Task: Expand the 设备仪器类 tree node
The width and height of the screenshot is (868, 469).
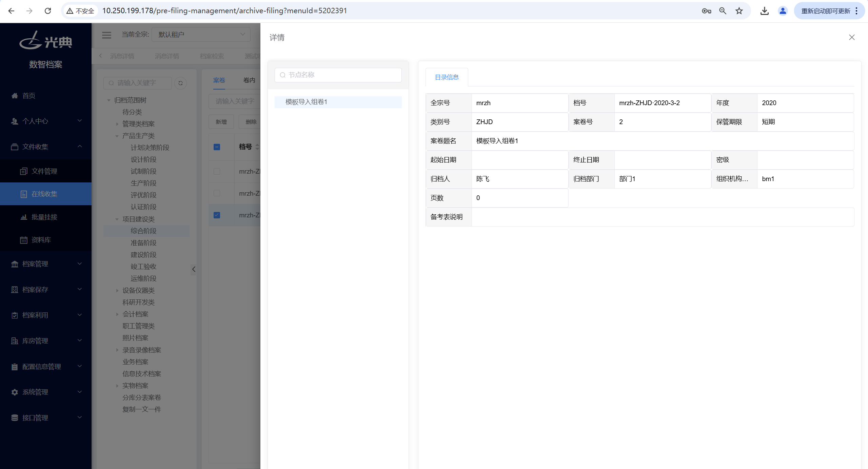Action: pos(117,291)
